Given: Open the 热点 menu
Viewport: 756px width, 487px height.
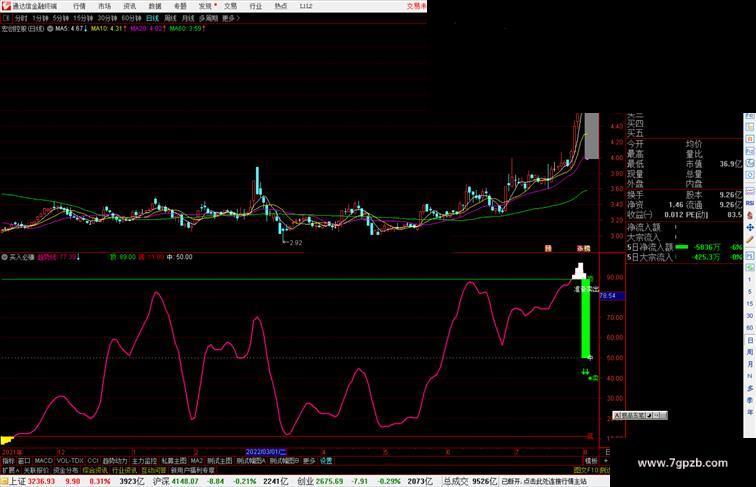Looking at the screenshot, I should point(281,6).
